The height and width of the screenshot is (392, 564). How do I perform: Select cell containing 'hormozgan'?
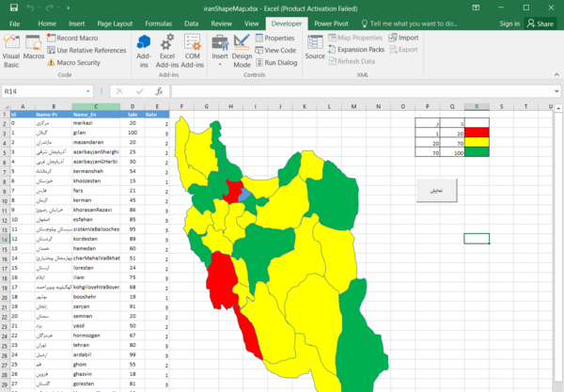96,336
